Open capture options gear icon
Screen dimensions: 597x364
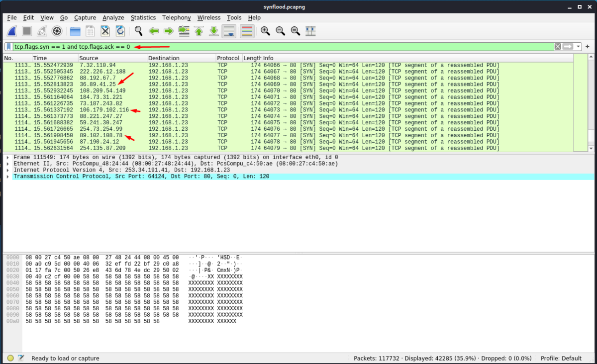pos(57,31)
